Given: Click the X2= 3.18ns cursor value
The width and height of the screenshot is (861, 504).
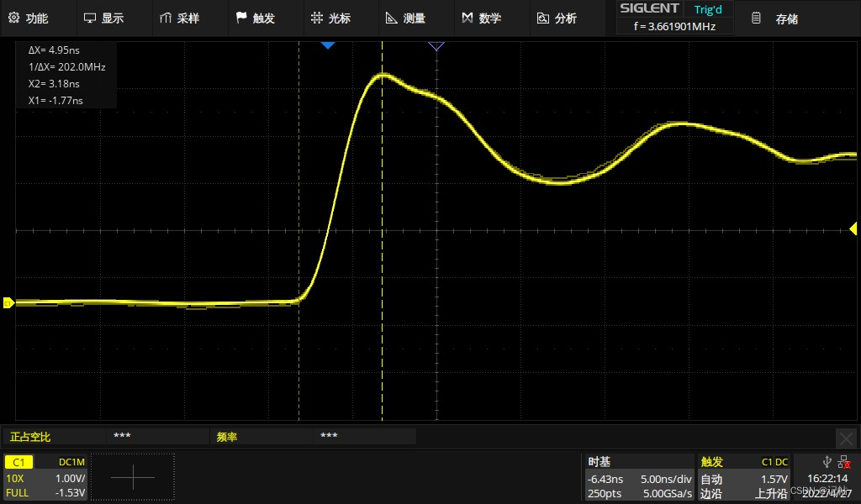Looking at the screenshot, I should [x=54, y=84].
